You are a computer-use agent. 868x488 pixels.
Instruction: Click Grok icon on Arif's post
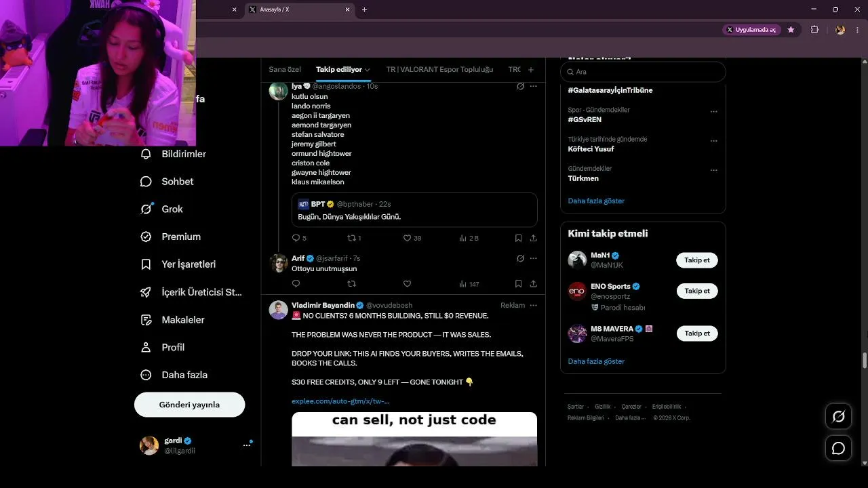coord(520,258)
